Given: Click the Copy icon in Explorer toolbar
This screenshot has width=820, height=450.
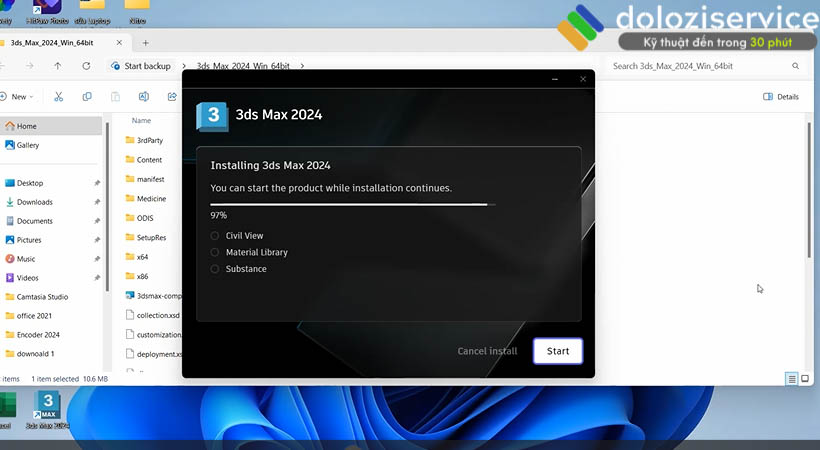Looking at the screenshot, I should 87,97.
